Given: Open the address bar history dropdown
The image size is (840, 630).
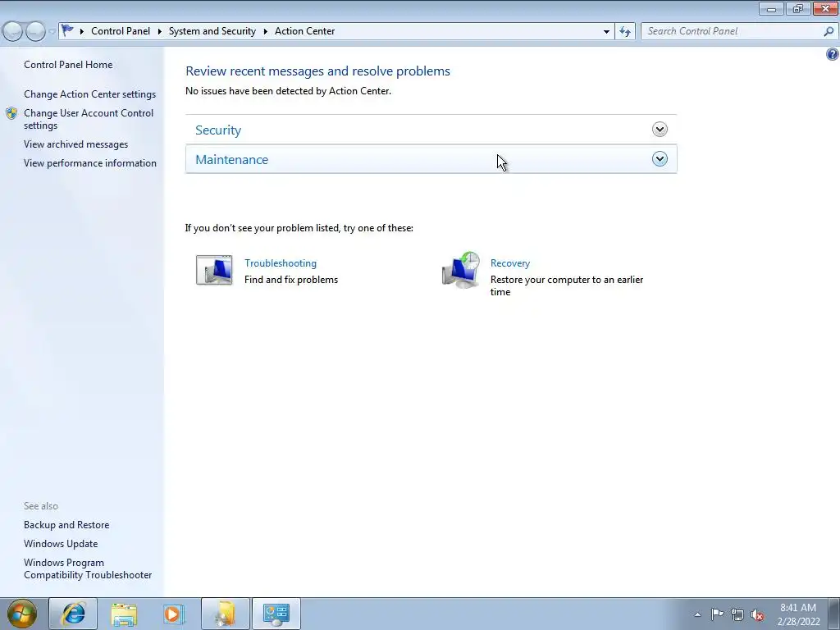Looking at the screenshot, I should click(x=606, y=32).
